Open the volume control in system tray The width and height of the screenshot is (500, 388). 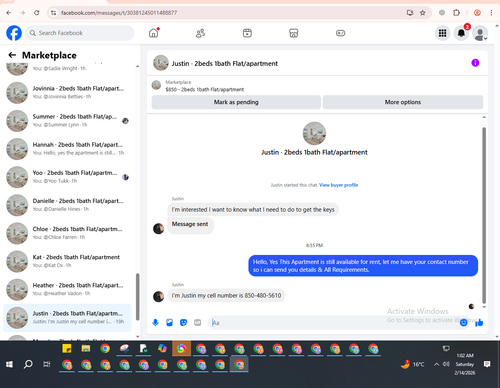[x=446, y=364]
